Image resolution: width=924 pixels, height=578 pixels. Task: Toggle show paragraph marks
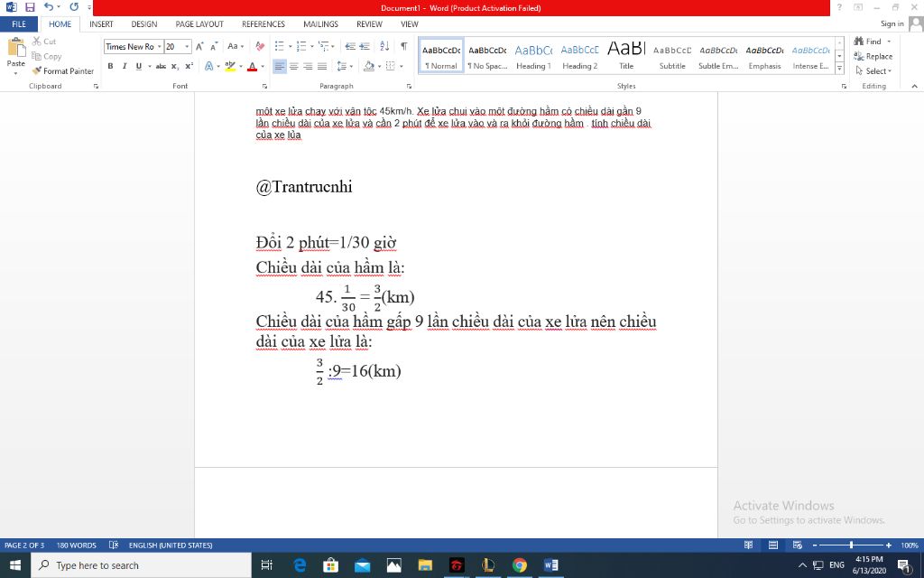403,47
